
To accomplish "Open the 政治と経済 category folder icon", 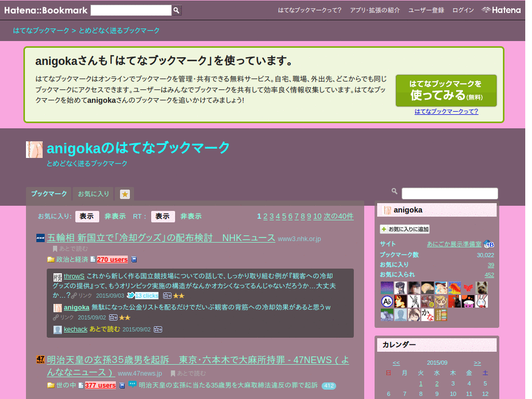I will point(52,259).
